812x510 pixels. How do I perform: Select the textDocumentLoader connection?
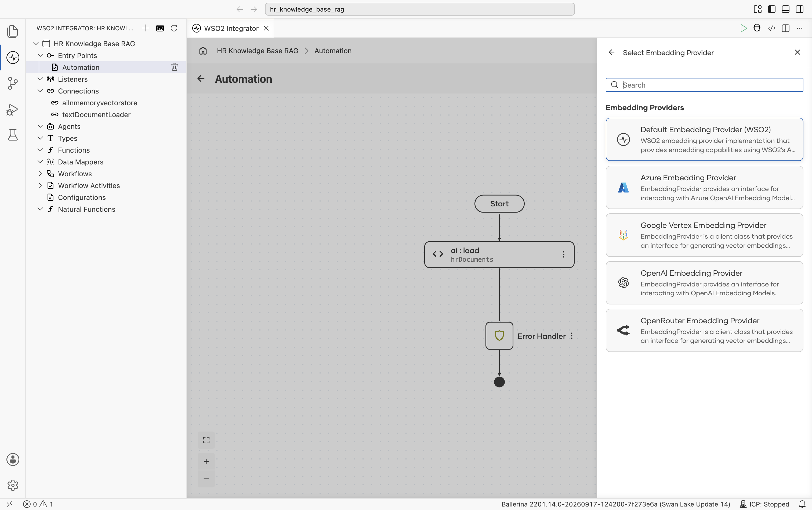96,115
